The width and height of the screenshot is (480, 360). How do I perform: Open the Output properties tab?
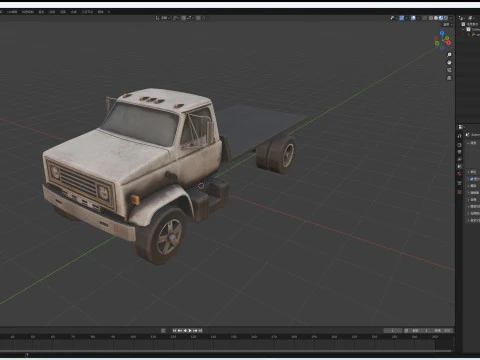click(459, 152)
